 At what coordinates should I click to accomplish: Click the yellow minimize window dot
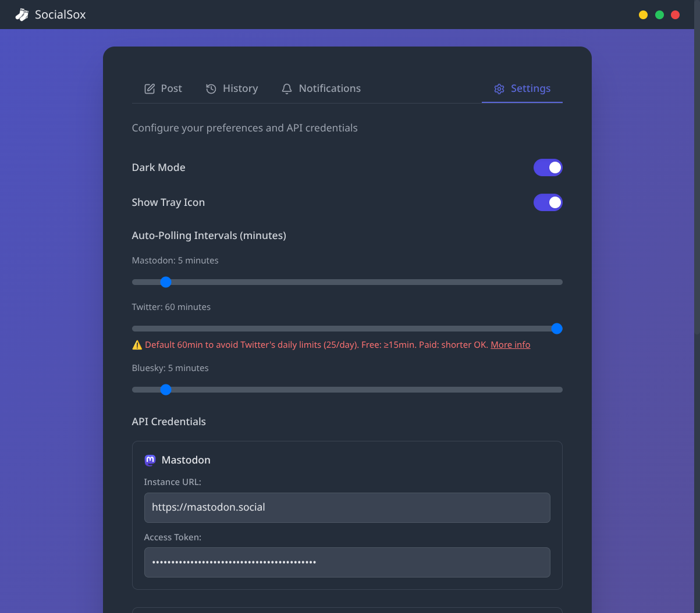[x=643, y=15]
